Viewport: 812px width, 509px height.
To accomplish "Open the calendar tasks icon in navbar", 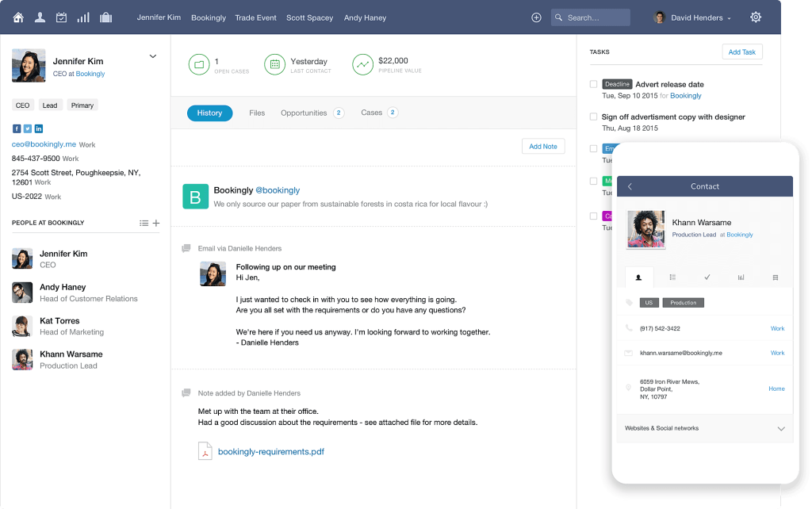I will coord(61,17).
